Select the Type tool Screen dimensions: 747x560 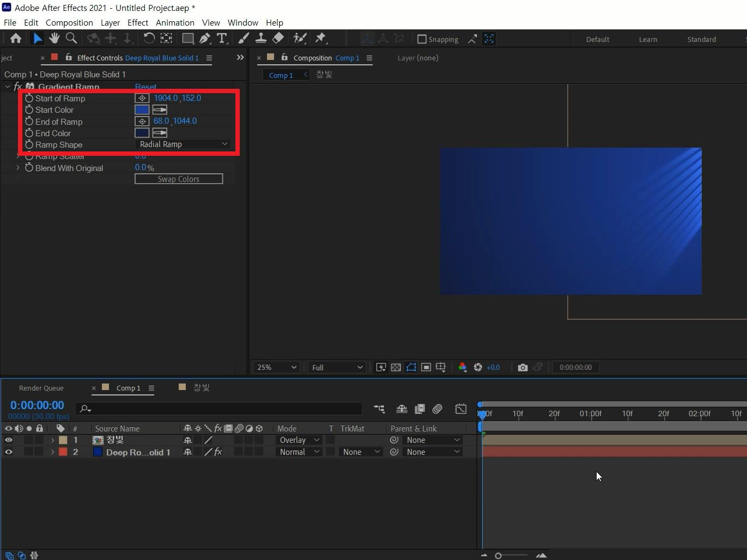tap(222, 38)
